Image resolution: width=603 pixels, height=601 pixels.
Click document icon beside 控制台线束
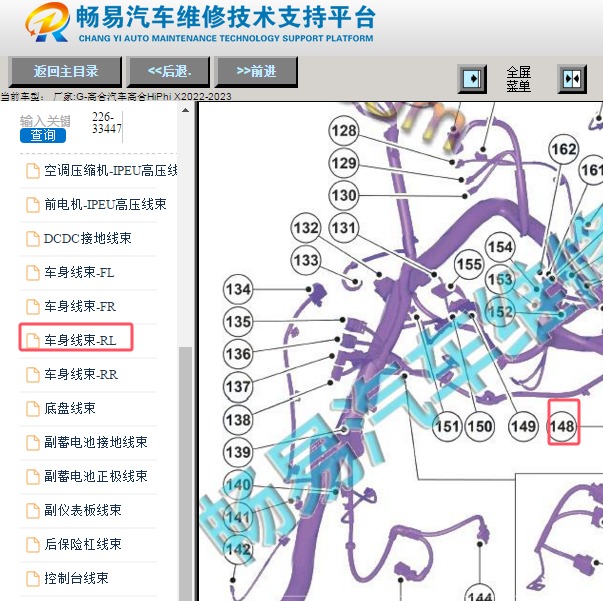(33, 578)
